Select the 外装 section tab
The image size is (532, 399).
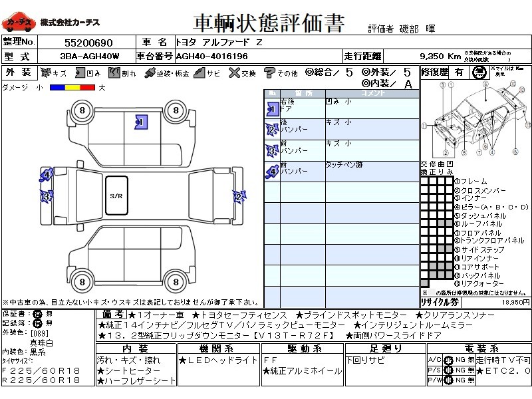19,73
